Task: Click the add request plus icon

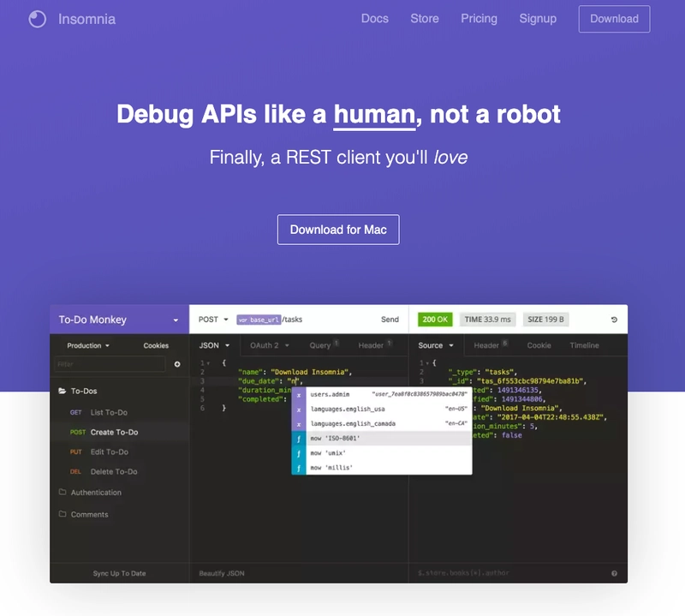Action: [177, 364]
